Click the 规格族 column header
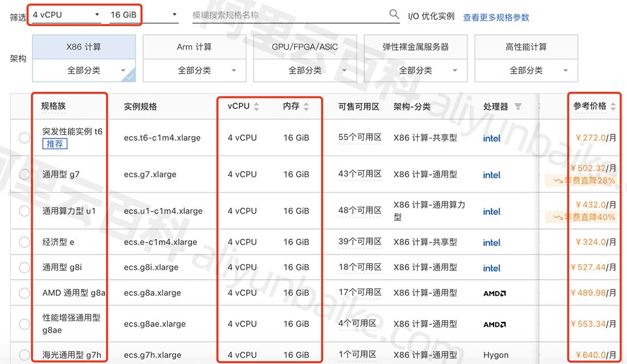627x364 pixels. pos(53,106)
